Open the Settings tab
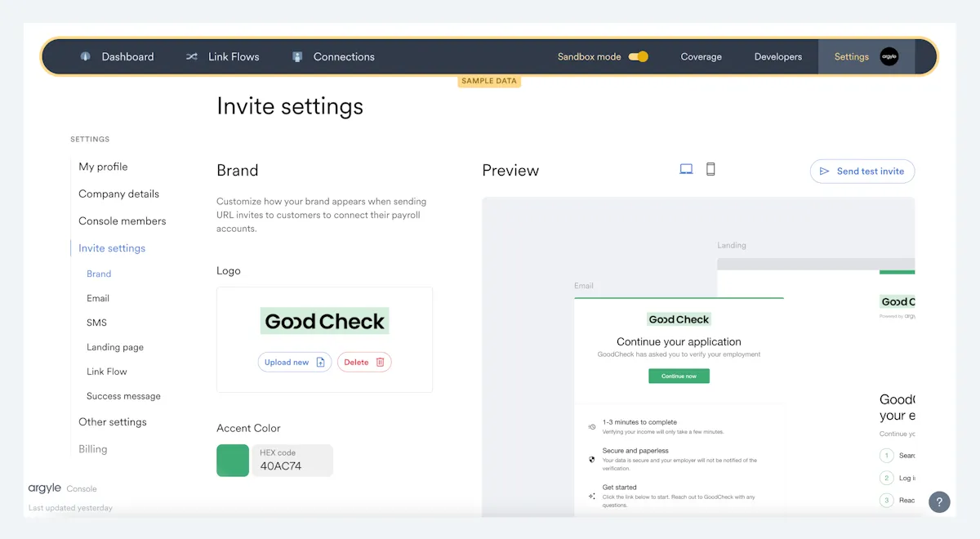Screen dimensions: 980x539 [851, 57]
